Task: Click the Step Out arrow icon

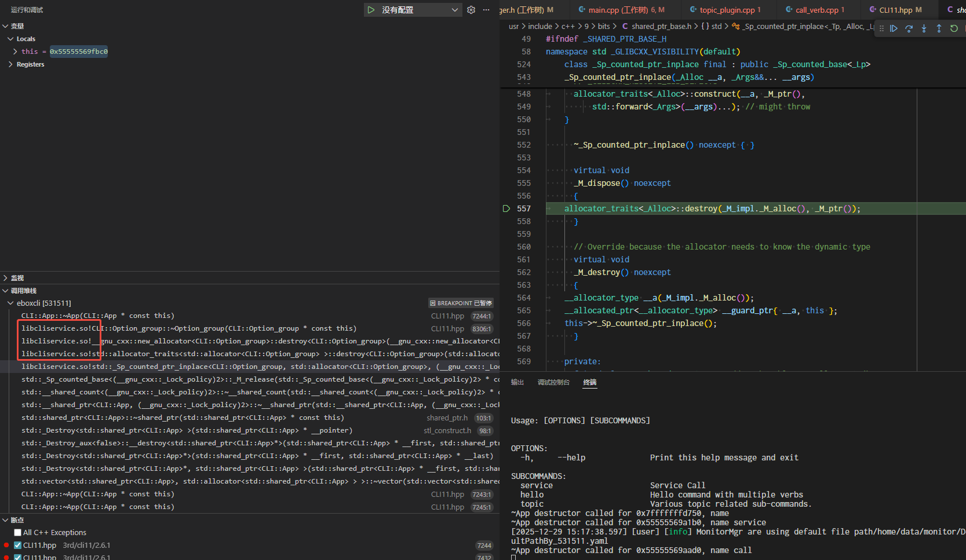Action: pyautogui.click(x=939, y=28)
